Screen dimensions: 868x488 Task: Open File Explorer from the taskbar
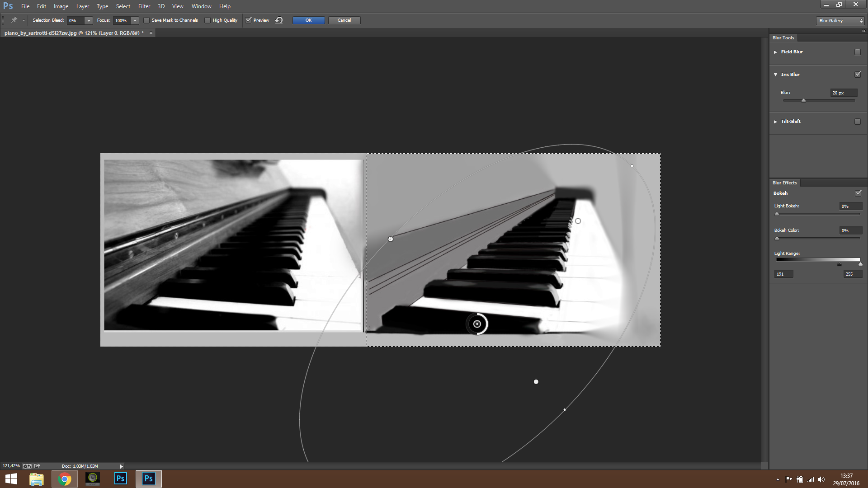(37, 479)
